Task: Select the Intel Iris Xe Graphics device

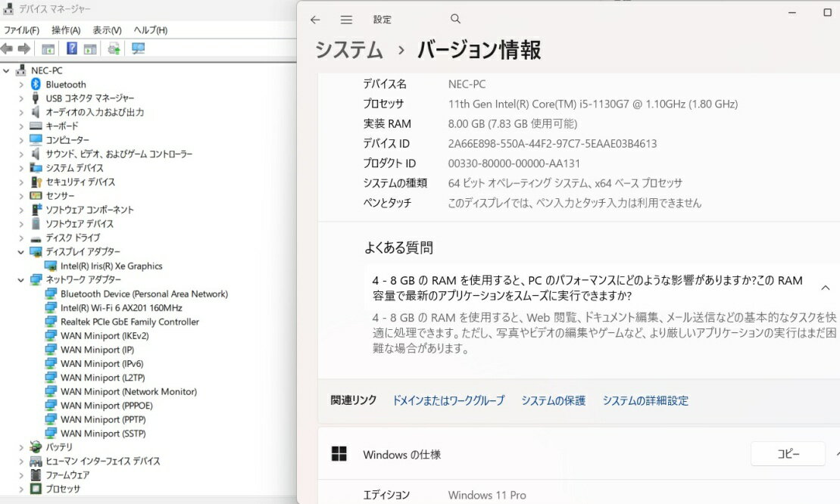Action: point(111,266)
